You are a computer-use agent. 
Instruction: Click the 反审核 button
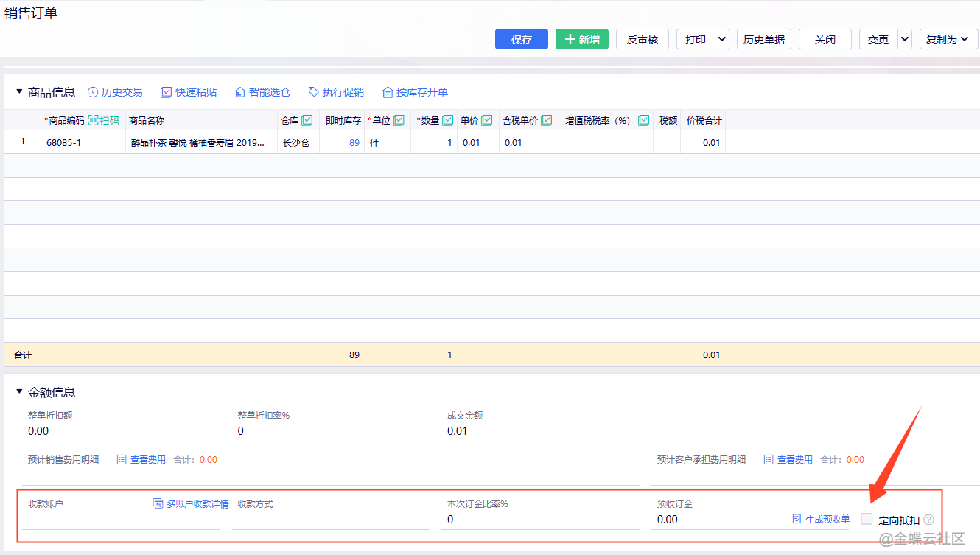pyautogui.click(x=643, y=40)
